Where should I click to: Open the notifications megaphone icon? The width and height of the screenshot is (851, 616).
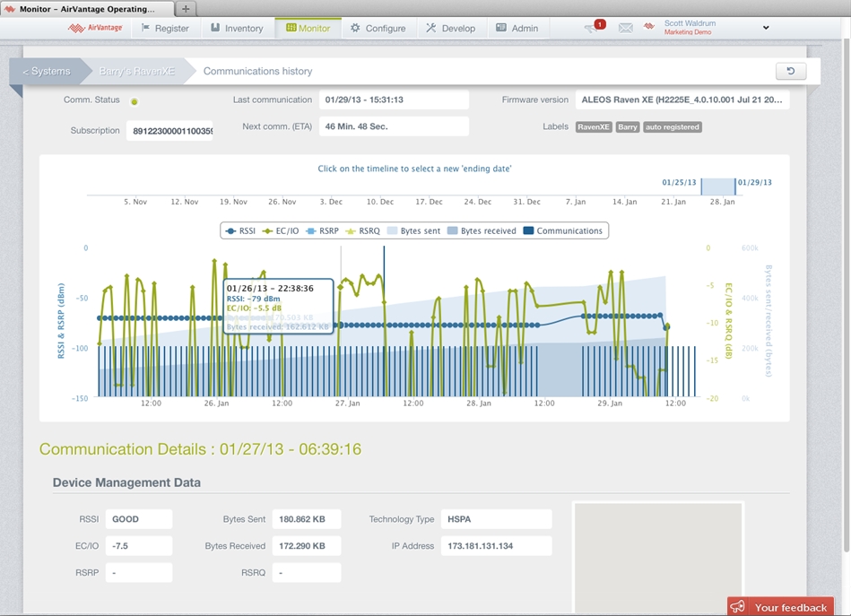(592, 28)
